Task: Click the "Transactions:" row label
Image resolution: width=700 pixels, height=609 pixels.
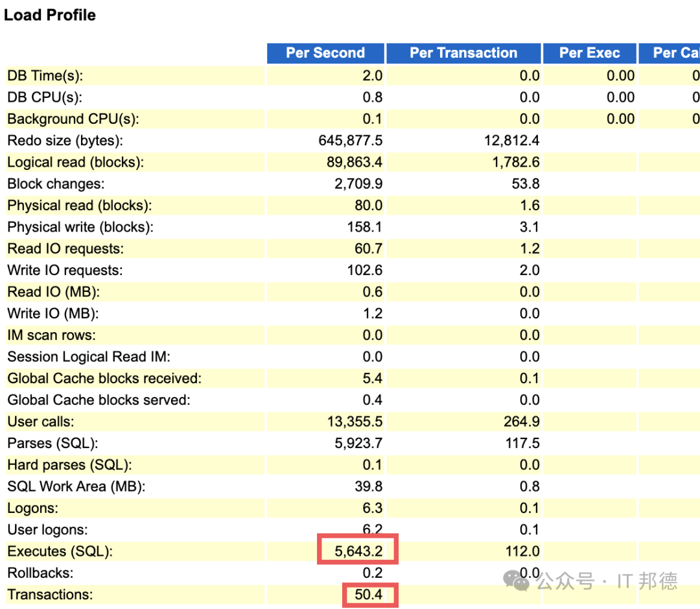Action: tap(50, 595)
